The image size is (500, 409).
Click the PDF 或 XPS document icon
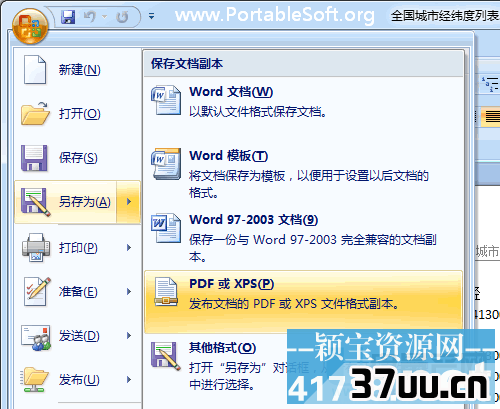166,292
